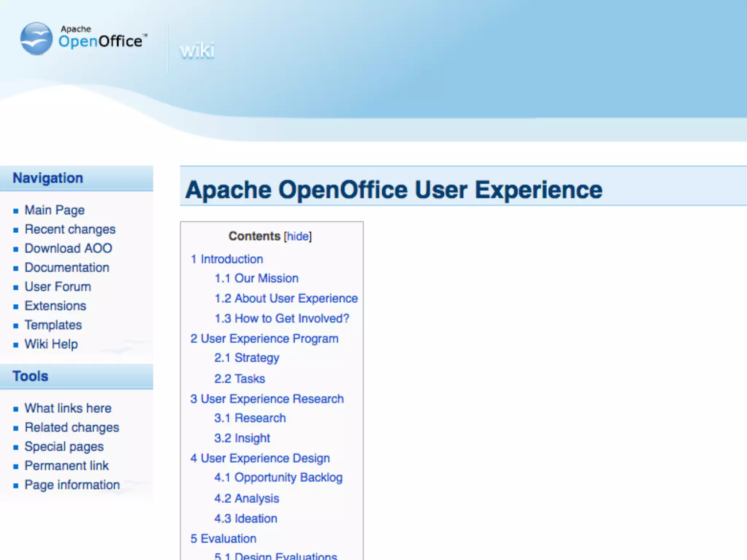This screenshot has width=747, height=560.
Task: Open the Main Page link
Action: pyautogui.click(x=54, y=210)
